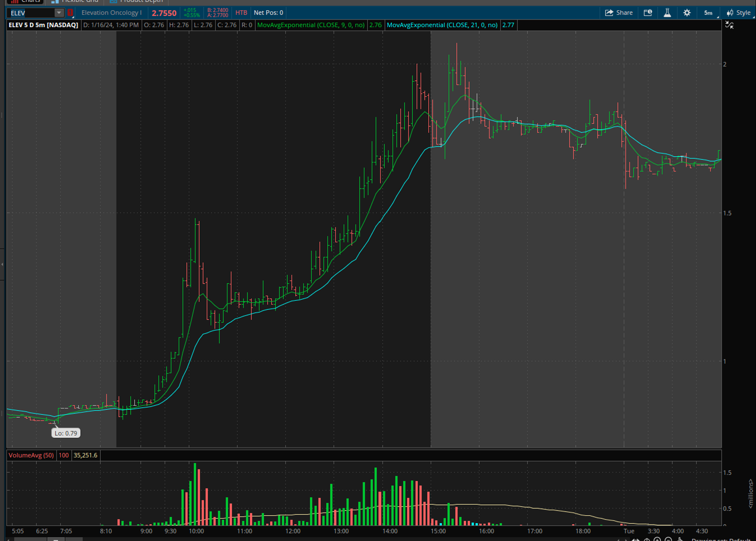Click the HTB hard-to-borrow indicator

click(241, 12)
